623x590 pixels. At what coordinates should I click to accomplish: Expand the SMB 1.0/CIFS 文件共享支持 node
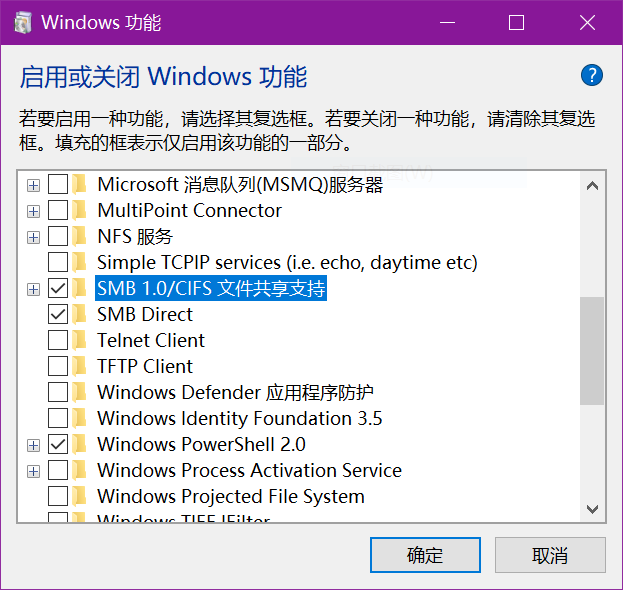pos(33,289)
